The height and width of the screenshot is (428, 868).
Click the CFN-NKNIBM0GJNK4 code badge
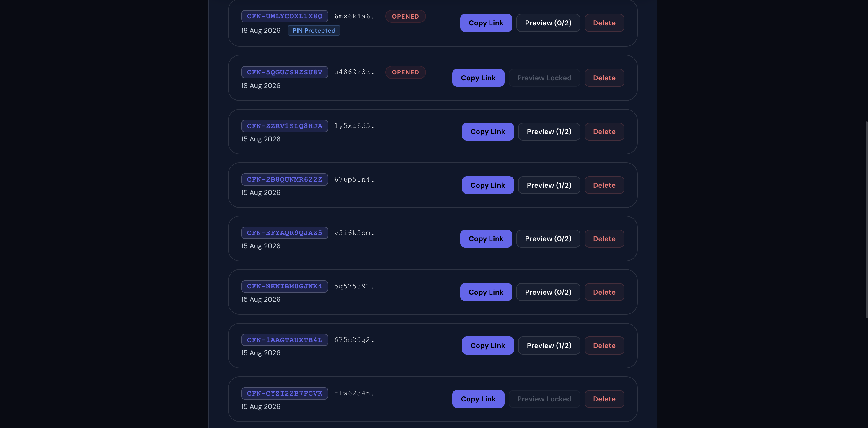point(284,286)
